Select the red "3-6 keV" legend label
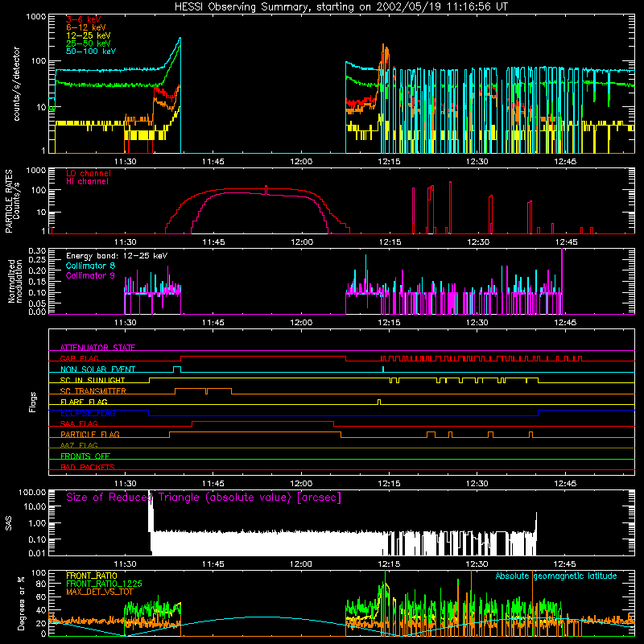The width and height of the screenshot is (644, 644). 83,19
